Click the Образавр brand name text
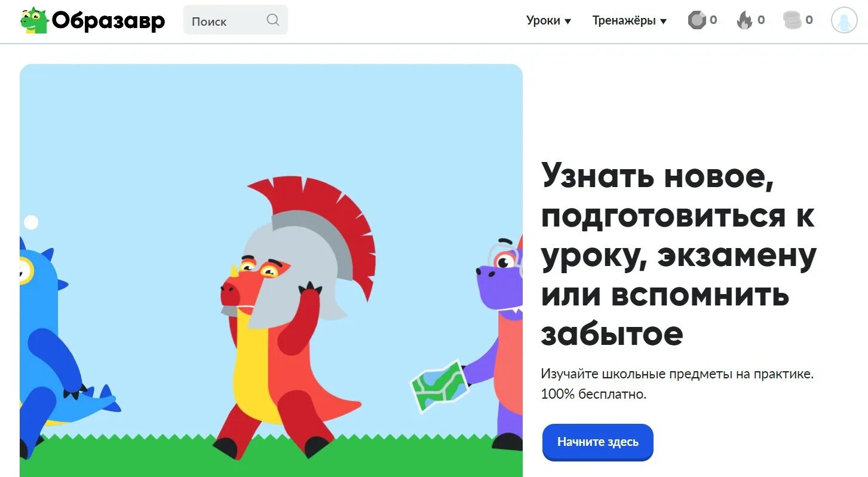Viewport: 868px width, 477px height. (108, 21)
